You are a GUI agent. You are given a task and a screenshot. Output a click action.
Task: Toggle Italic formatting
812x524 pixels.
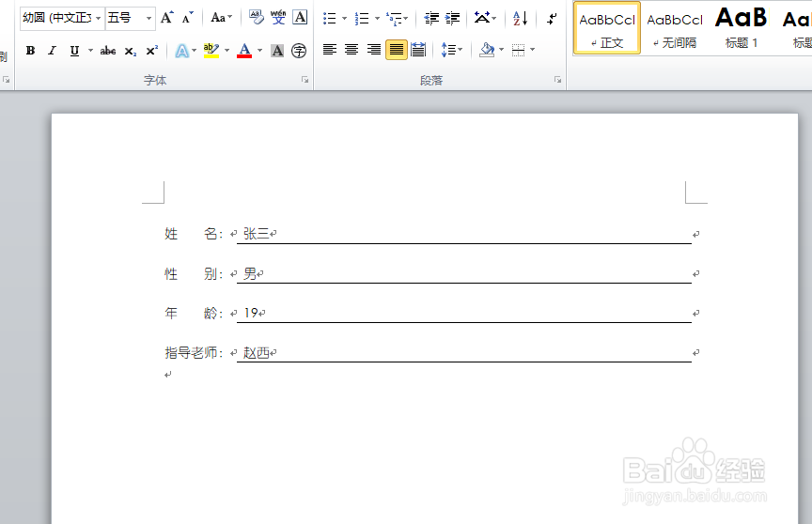[x=52, y=51]
